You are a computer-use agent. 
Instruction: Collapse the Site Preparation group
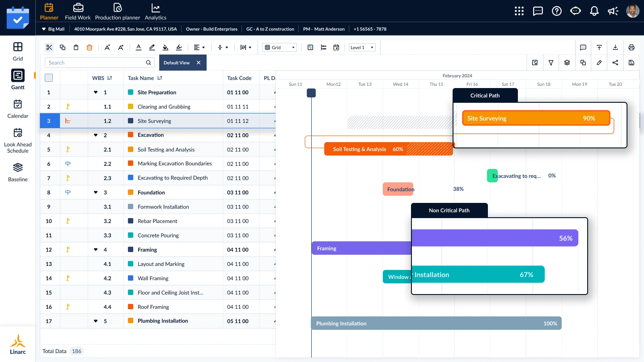[x=96, y=93]
